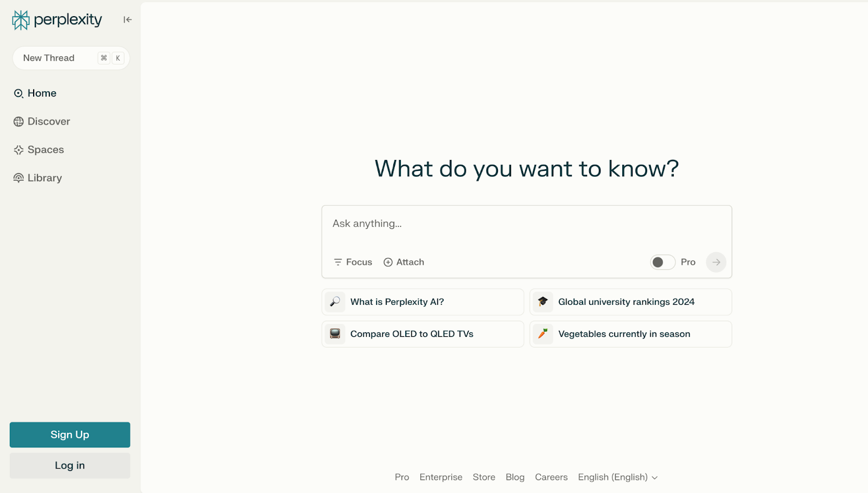The height and width of the screenshot is (493, 868).
Task: Select 'What is Perplexity AI?' suggestion
Action: tap(423, 302)
